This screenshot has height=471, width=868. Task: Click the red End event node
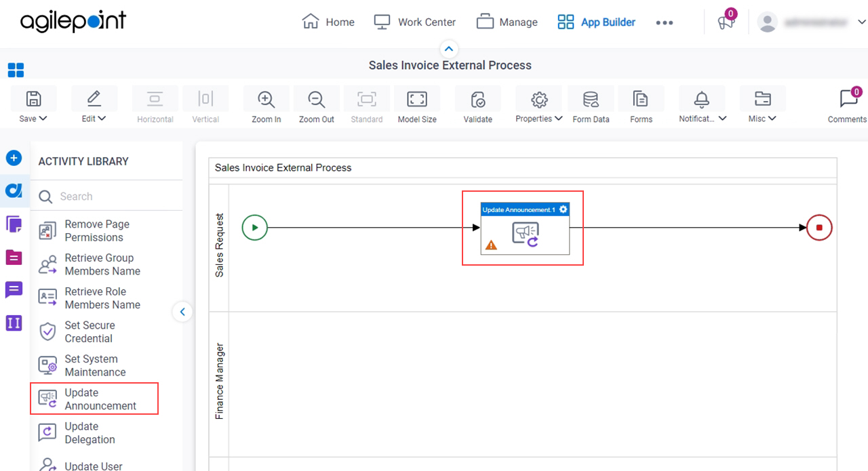pyautogui.click(x=819, y=228)
